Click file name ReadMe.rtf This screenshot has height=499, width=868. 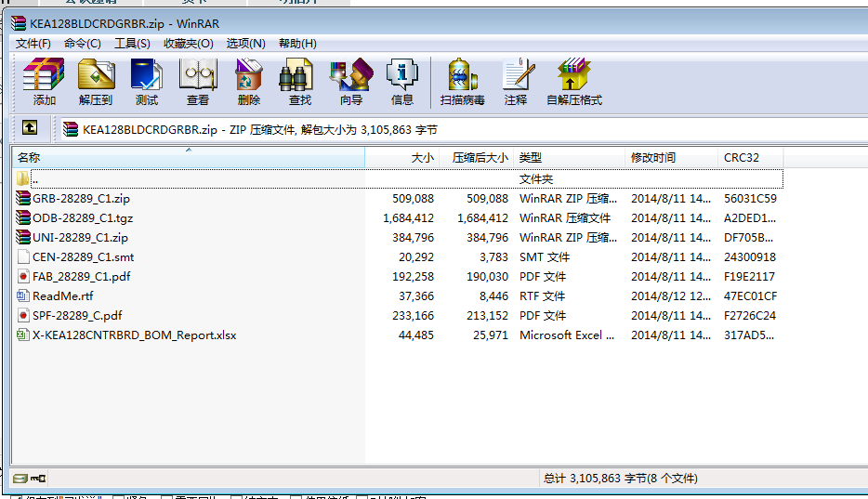[x=63, y=296]
